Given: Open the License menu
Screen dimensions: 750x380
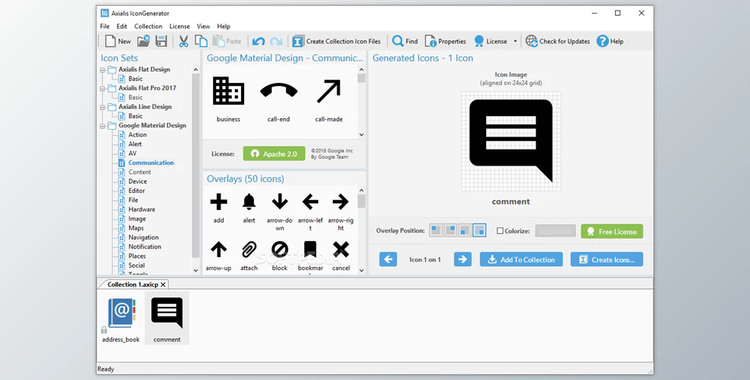Looking at the screenshot, I should coord(179,26).
